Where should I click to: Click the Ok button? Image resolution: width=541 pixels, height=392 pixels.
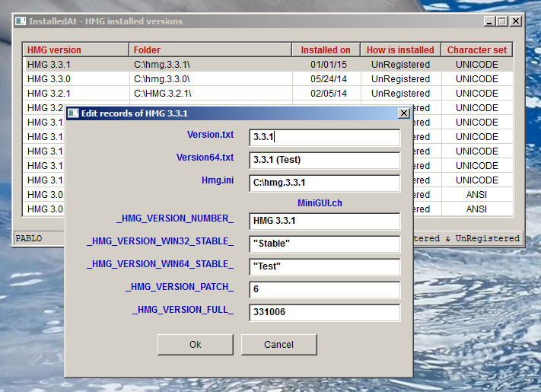[x=196, y=344]
